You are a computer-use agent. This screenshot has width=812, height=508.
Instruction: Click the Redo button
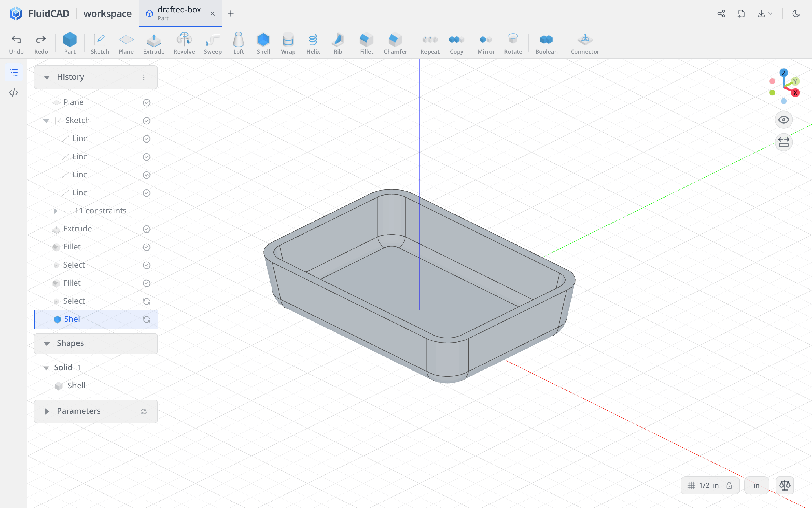click(x=41, y=44)
